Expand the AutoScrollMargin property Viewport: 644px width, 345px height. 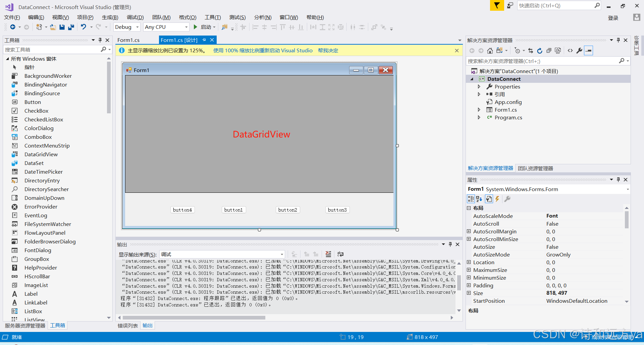tap(469, 231)
